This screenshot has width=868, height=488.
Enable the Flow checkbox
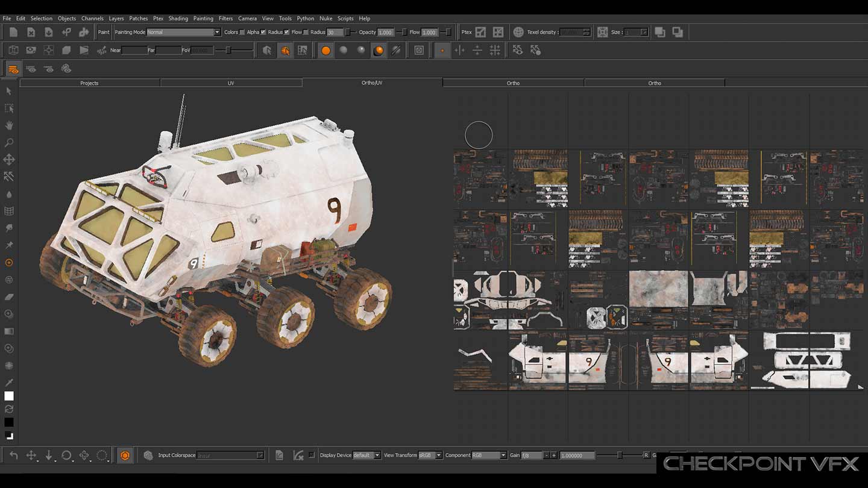point(306,33)
